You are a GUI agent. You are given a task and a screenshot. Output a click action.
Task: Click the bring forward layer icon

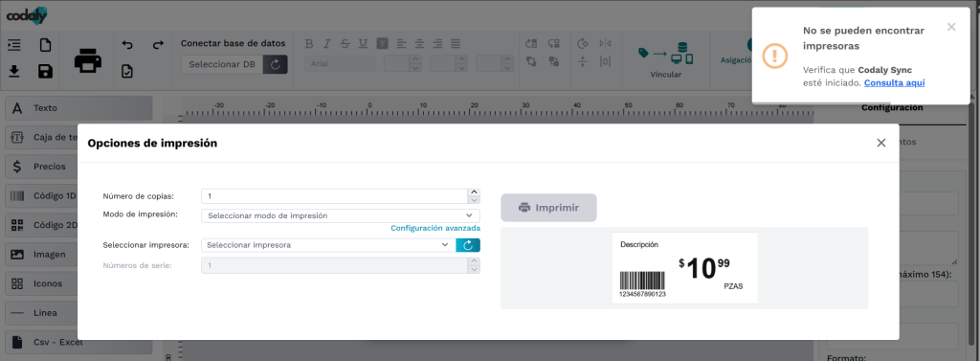[532, 44]
